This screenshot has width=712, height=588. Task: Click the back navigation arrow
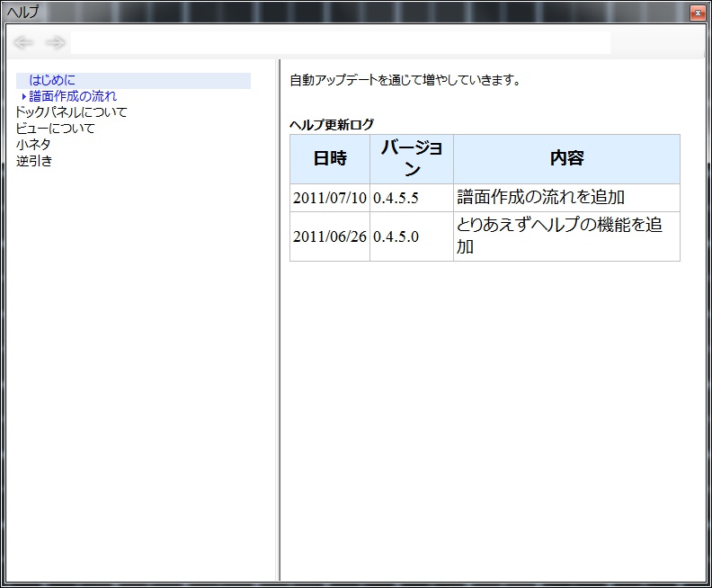[23, 43]
